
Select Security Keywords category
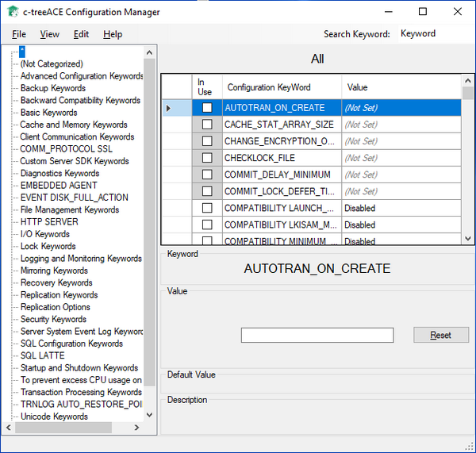click(x=53, y=319)
